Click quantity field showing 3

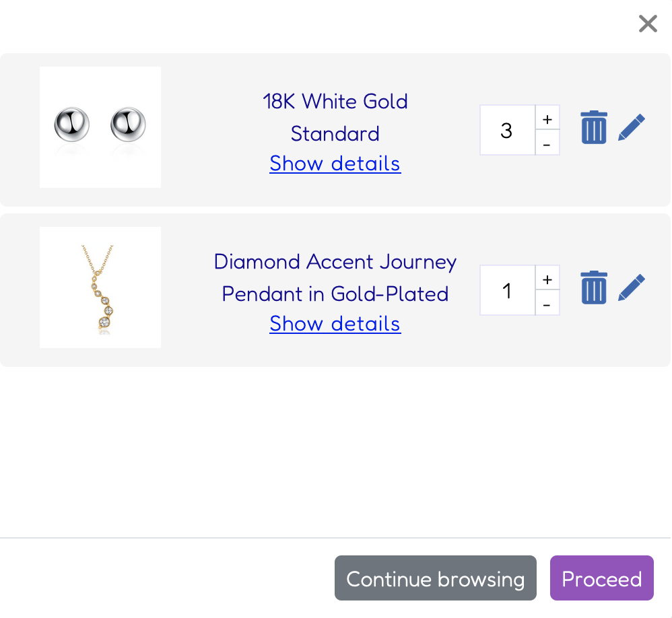pos(508,130)
